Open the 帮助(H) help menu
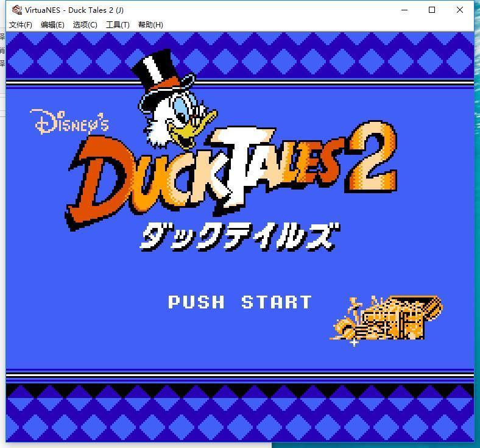The image size is (480, 448). coord(150,25)
